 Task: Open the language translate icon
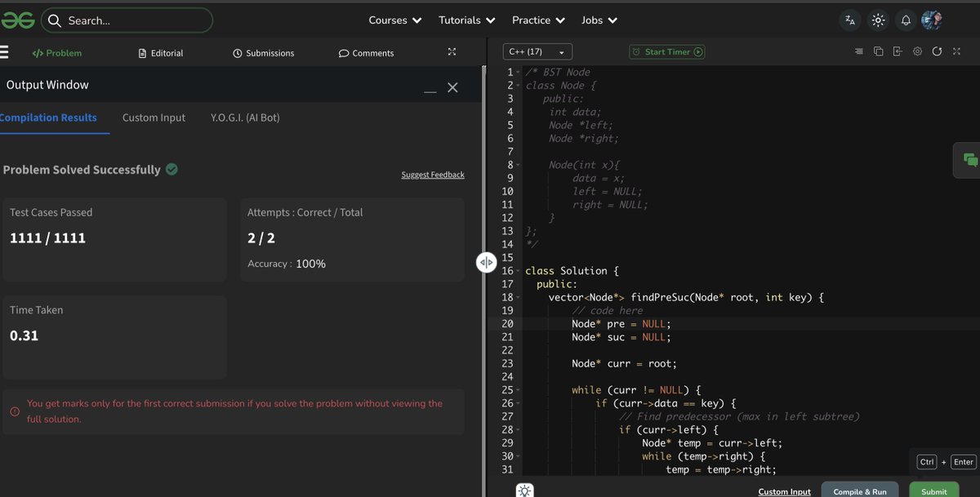coord(850,20)
